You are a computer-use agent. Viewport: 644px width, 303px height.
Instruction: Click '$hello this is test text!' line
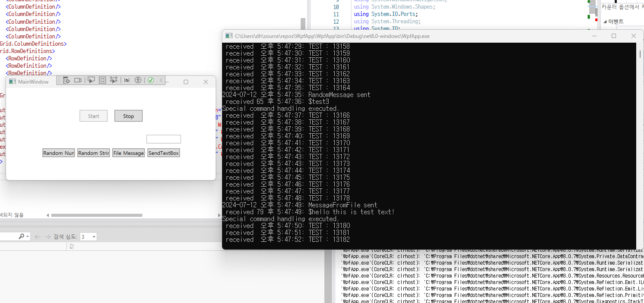(x=310, y=212)
